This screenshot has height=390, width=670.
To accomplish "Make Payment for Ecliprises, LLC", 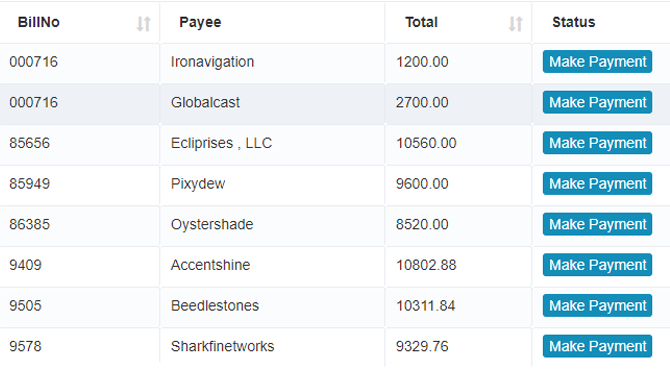I will [597, 143].
